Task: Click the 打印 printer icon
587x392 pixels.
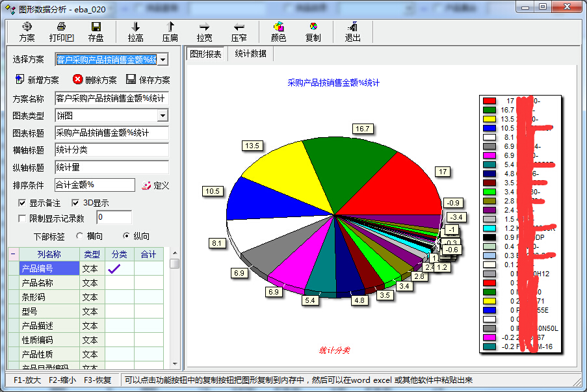Action: 61,27
